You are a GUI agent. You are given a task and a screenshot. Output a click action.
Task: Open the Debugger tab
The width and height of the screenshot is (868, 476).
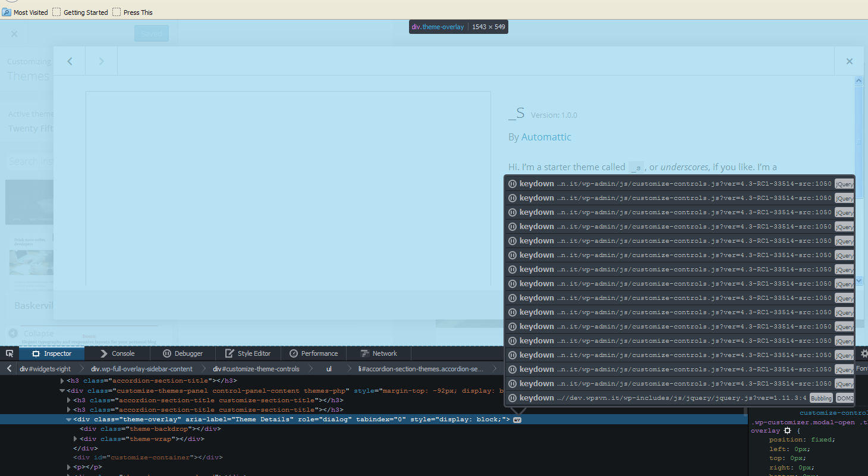183,353
